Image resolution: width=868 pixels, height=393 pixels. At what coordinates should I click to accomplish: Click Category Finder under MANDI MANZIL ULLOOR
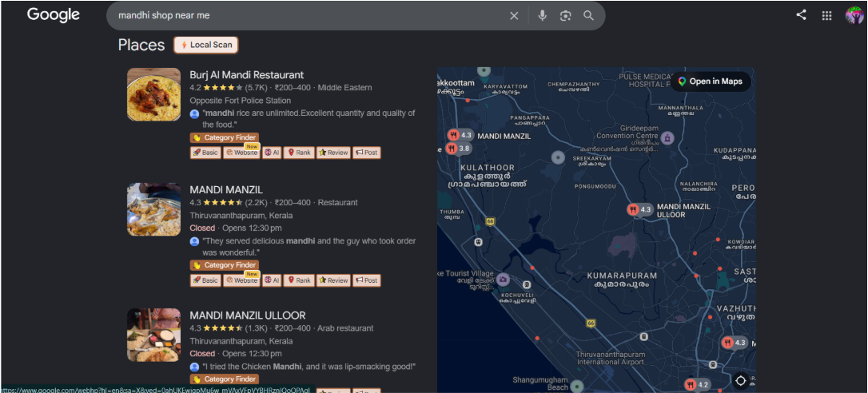[x=225, y=379]
